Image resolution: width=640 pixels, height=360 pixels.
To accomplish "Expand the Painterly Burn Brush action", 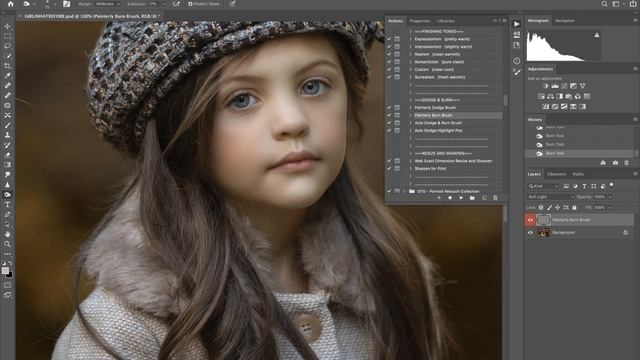I will coord(411,116).
